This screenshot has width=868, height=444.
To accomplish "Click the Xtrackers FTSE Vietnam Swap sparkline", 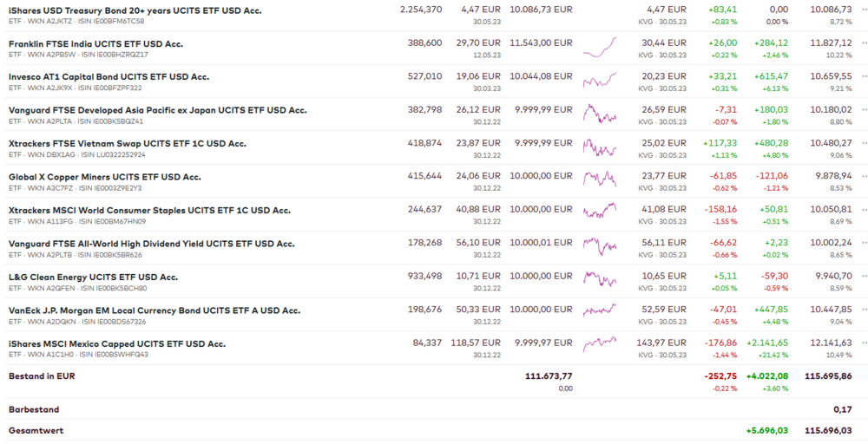I will click(600, 146).
